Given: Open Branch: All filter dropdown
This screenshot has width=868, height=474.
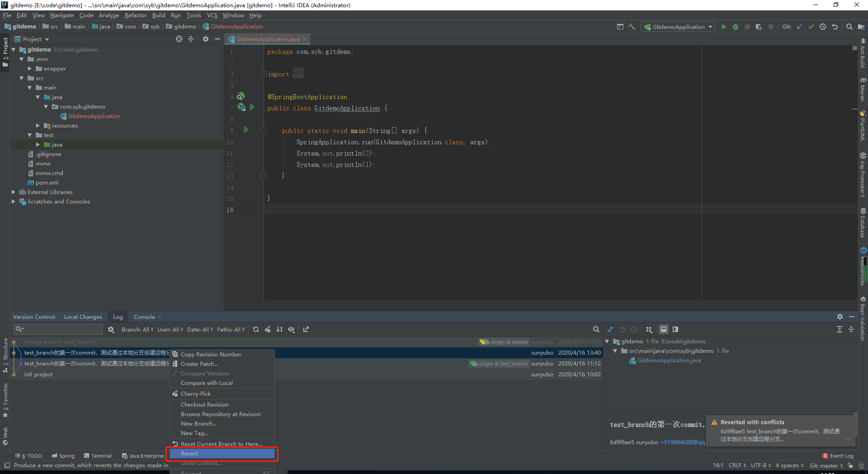Looking at the screenshot, I should pos(137,329).
